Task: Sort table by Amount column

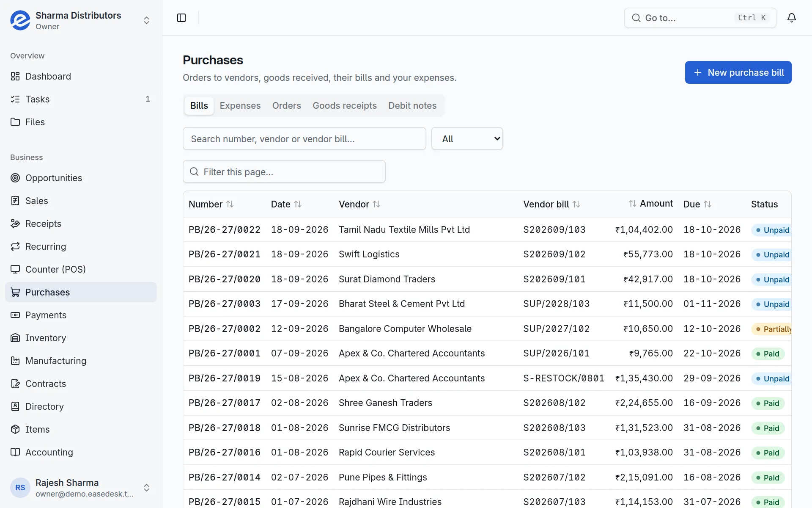Action: point(650,204)
